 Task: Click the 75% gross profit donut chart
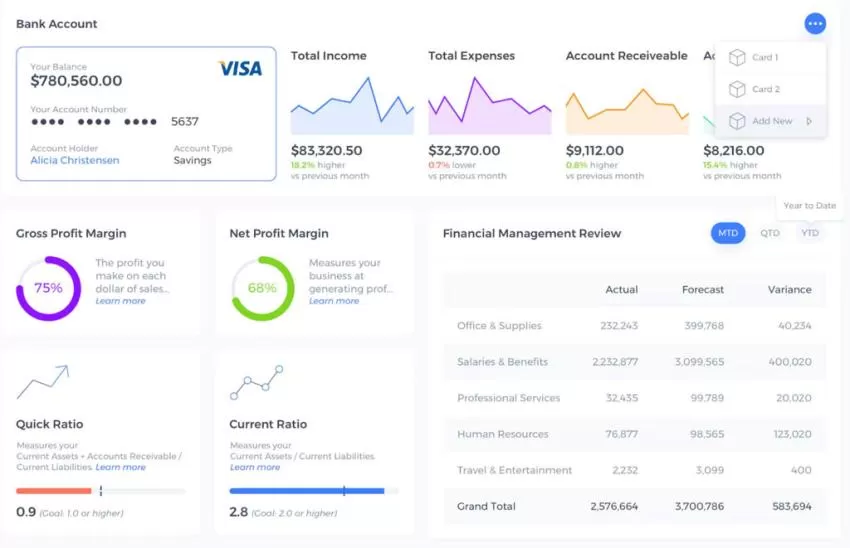pos(48,288)
